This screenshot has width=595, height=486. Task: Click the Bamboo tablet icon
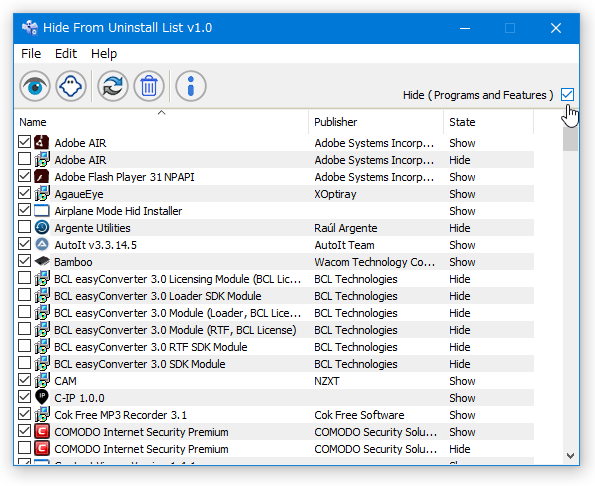(42, 261)
